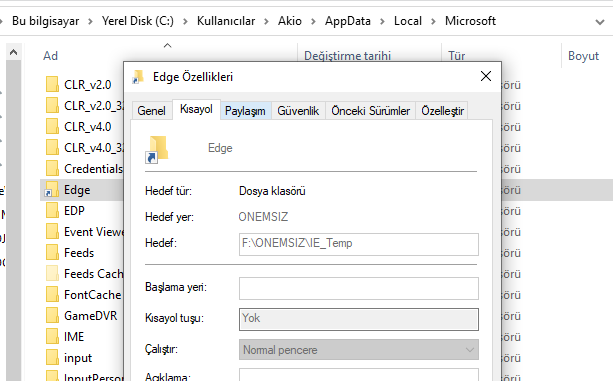The image size is (613, 381).
Task: Select the GameDVR folder name
Action: [x=90, y=316]
